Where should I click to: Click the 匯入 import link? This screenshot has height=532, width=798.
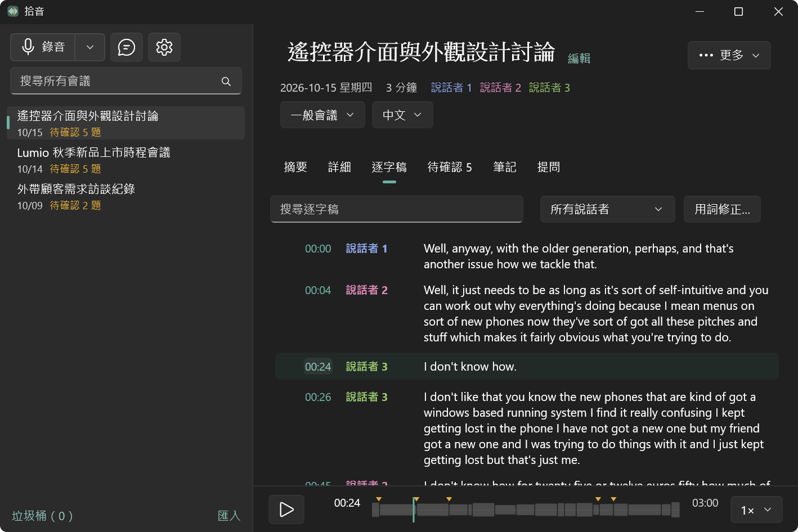229,516
